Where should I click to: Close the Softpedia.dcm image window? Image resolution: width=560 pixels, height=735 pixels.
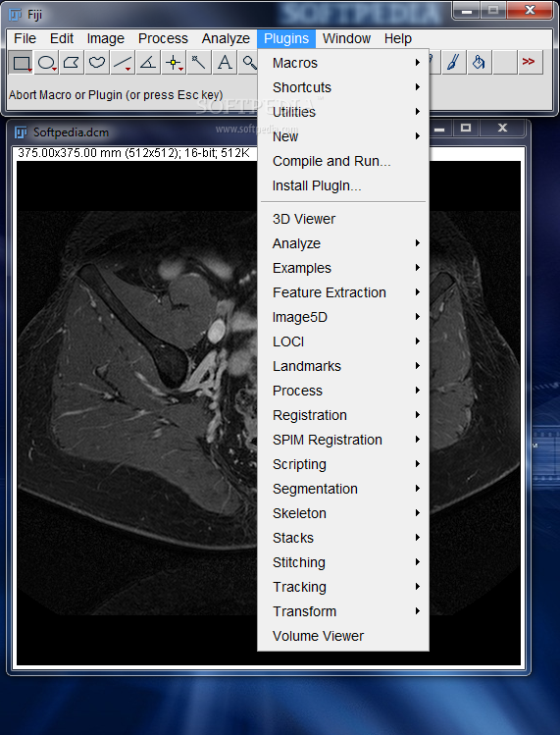tap(502, 128)
